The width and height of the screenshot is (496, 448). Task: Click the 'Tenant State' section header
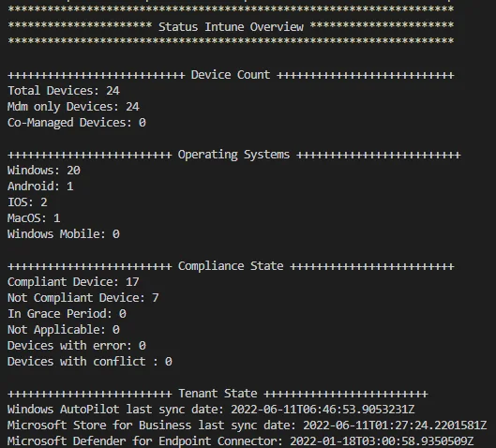pyautogui.click(x=218, y=394)
